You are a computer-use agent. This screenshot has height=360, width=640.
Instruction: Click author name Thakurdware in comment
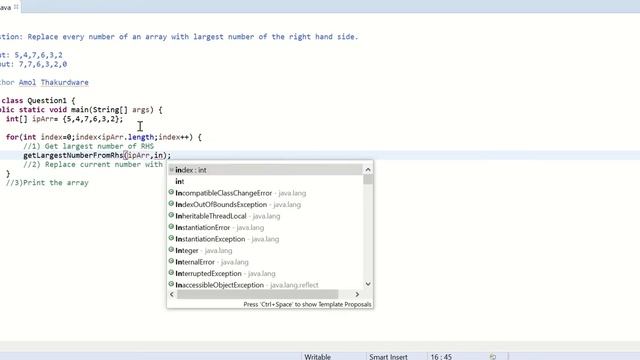click(x=64, y=82)
